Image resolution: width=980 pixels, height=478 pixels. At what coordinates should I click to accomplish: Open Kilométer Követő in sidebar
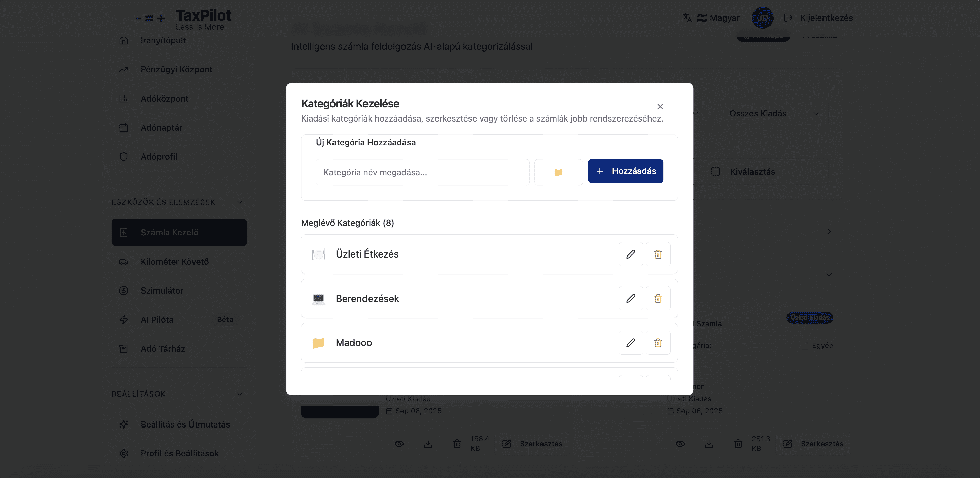coord(175,262)
